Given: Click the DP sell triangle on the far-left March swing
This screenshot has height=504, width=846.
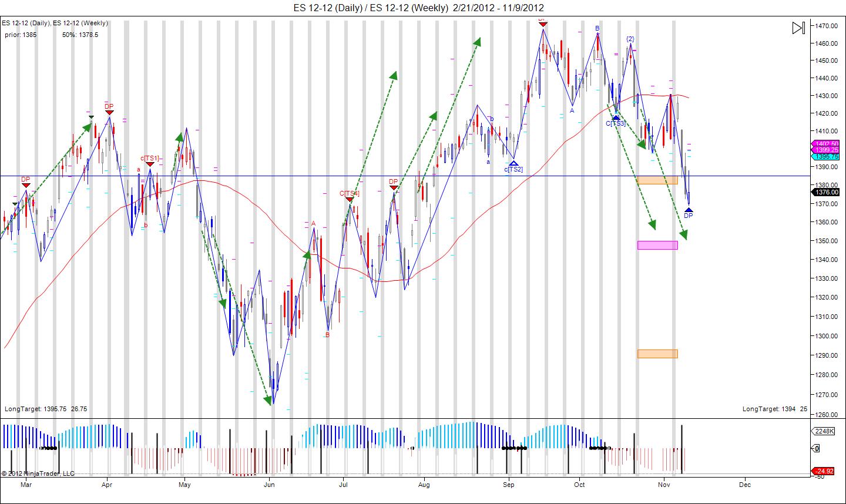Looking at the screenshot, I should click(x=25, y=184).
